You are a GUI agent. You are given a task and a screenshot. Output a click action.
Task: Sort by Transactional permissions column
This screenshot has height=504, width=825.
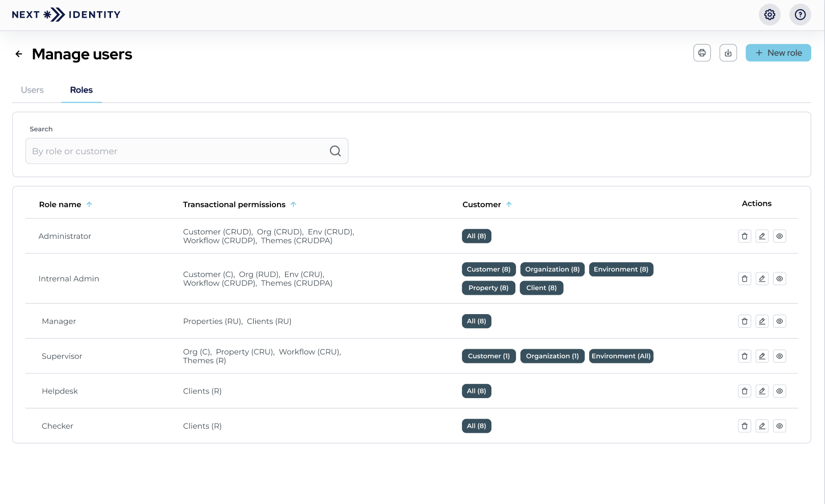click(293, 205)
